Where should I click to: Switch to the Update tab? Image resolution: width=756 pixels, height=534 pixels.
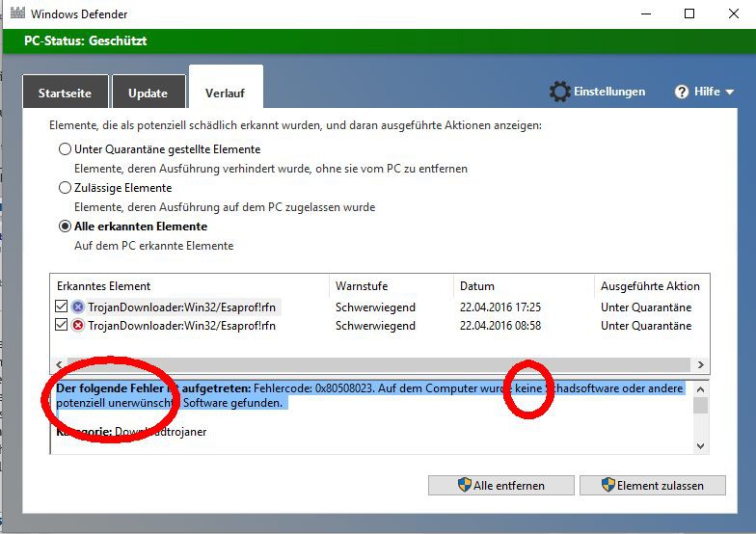[148, 93]
